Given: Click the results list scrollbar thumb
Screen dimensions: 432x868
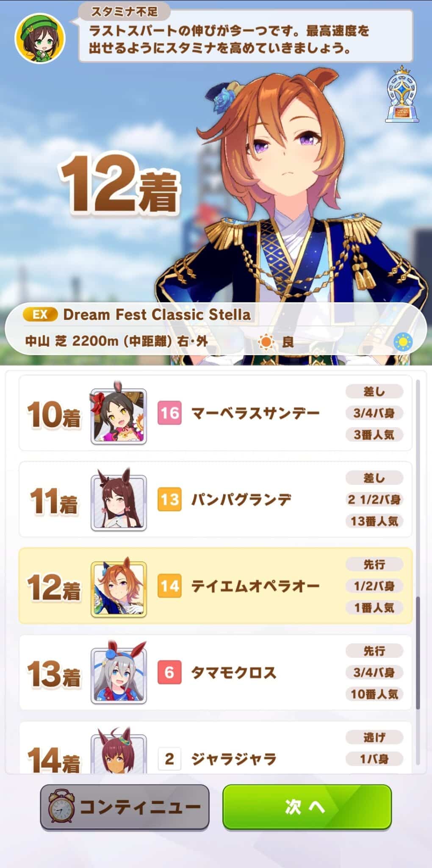Looking at the screenshot, I should [x=418, y=653].
